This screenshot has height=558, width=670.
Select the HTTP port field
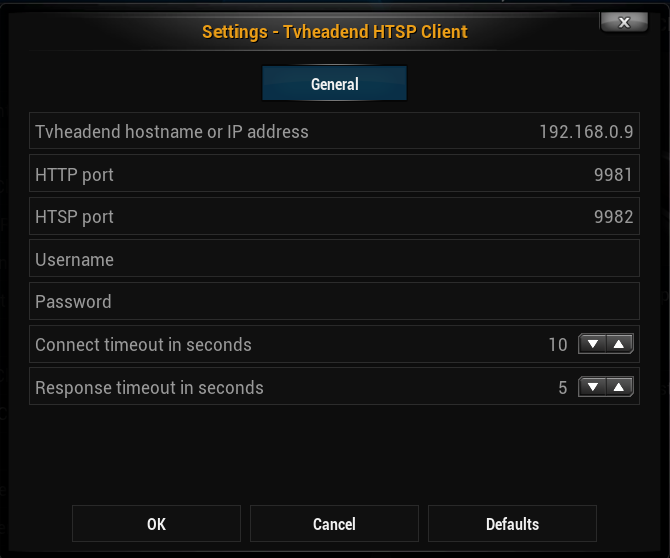[334, 173]
